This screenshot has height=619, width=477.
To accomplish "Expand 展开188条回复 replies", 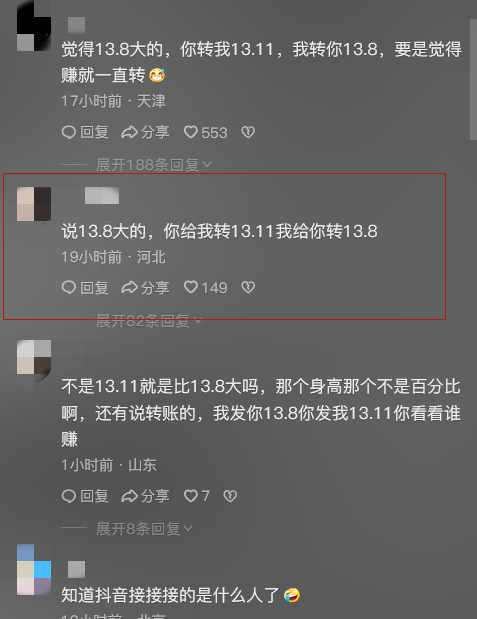I will pos(154,165).
